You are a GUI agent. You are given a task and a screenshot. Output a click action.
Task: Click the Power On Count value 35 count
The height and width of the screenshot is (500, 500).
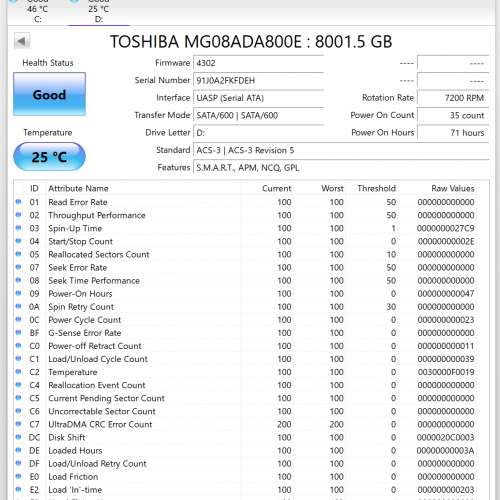[453, 115]
